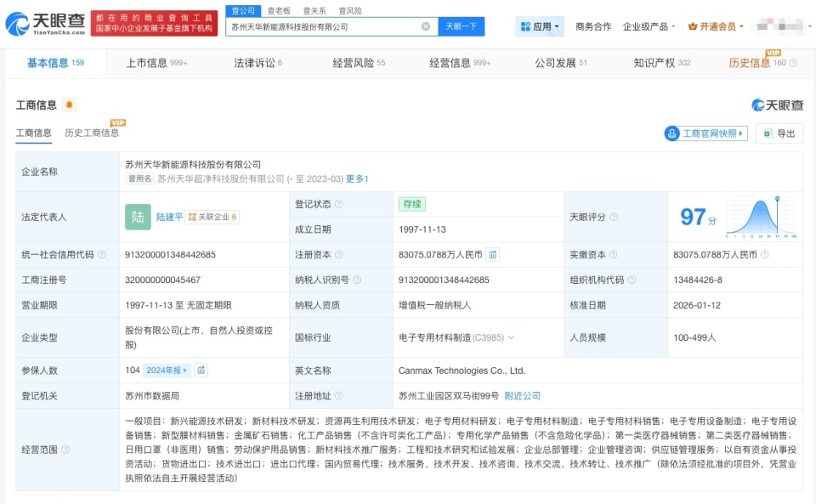Click the 曾用名 tag
816x504 pixels.
pyautogui.click(x=140, y=179)
